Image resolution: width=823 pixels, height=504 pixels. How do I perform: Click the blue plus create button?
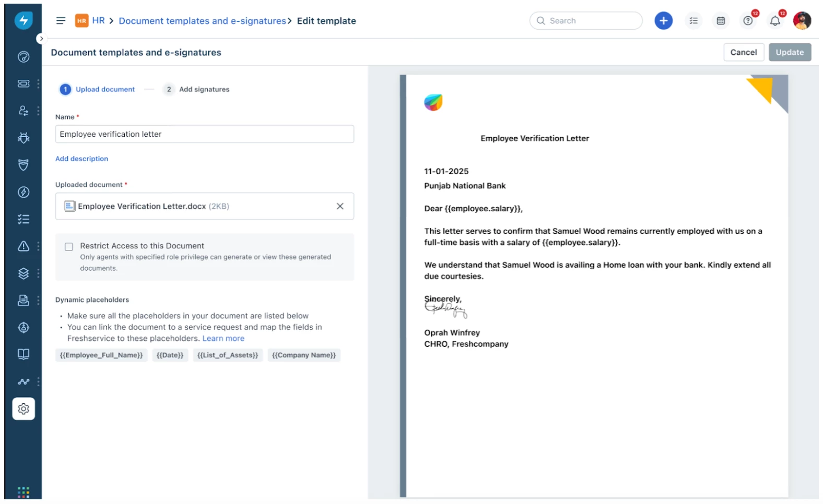663,21
